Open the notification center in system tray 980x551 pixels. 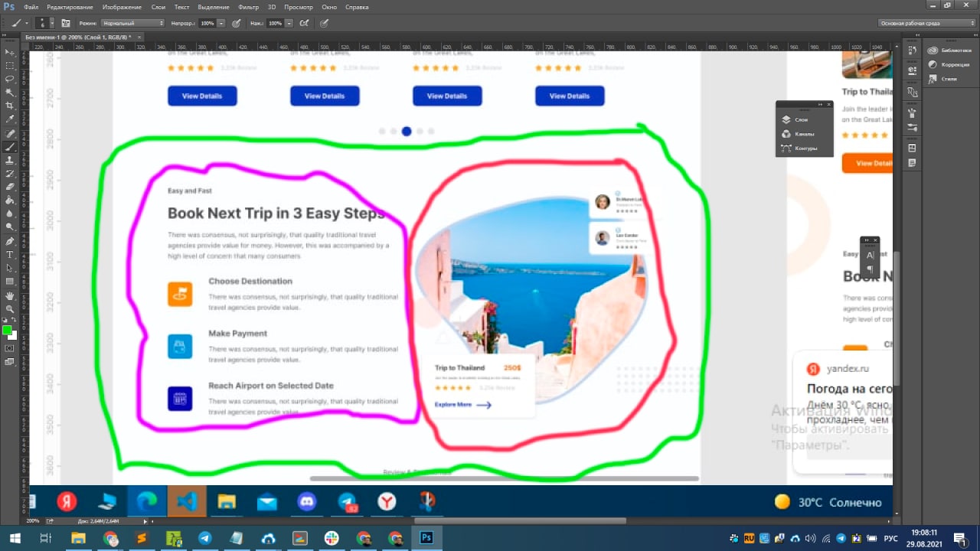pos(961,538)
